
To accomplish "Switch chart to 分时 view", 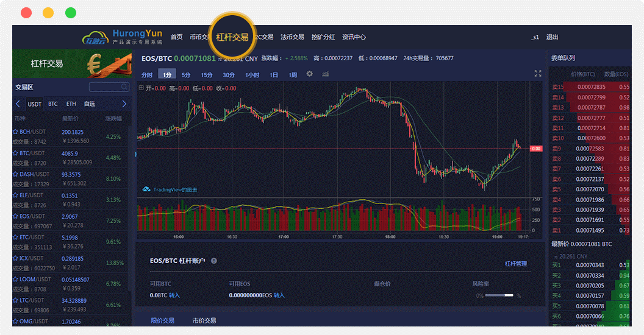I will point(146,75).
